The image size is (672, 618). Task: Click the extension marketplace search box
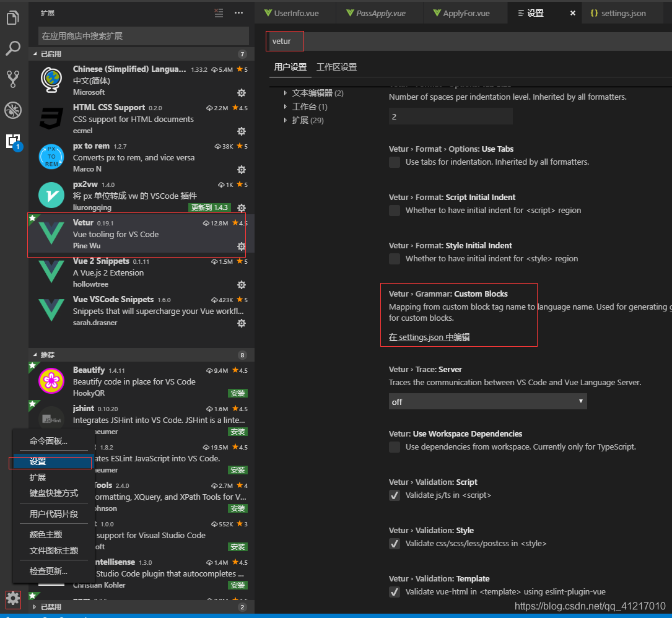(144, 36)
